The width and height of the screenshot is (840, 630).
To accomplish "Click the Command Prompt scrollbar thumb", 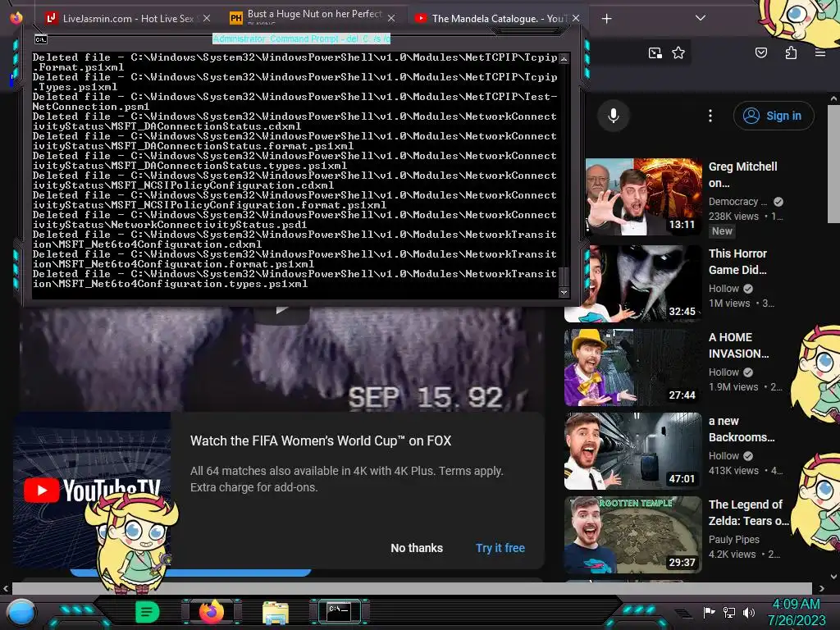I will (564, 277).
